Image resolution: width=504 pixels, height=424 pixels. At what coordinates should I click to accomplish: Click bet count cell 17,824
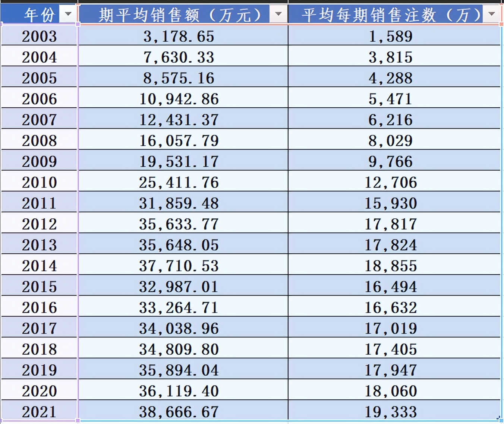click(394, 244)
